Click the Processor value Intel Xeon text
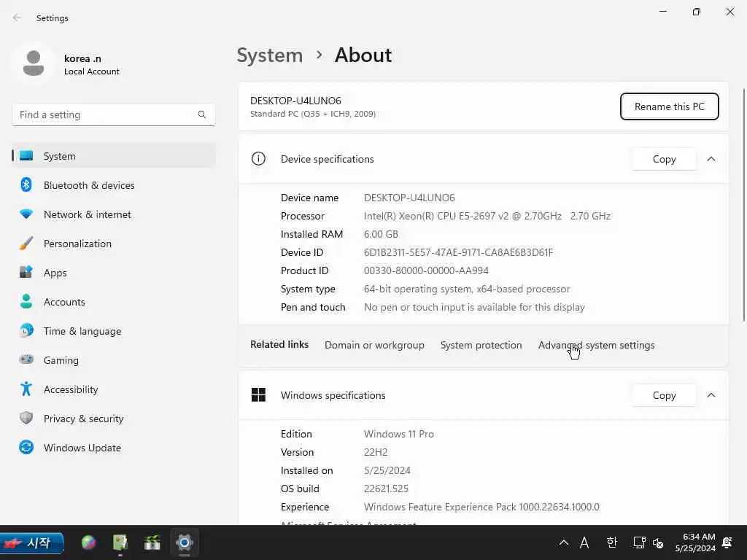This screenshot has height=560, width=747. pyautogui.click(x=487, y=216)
